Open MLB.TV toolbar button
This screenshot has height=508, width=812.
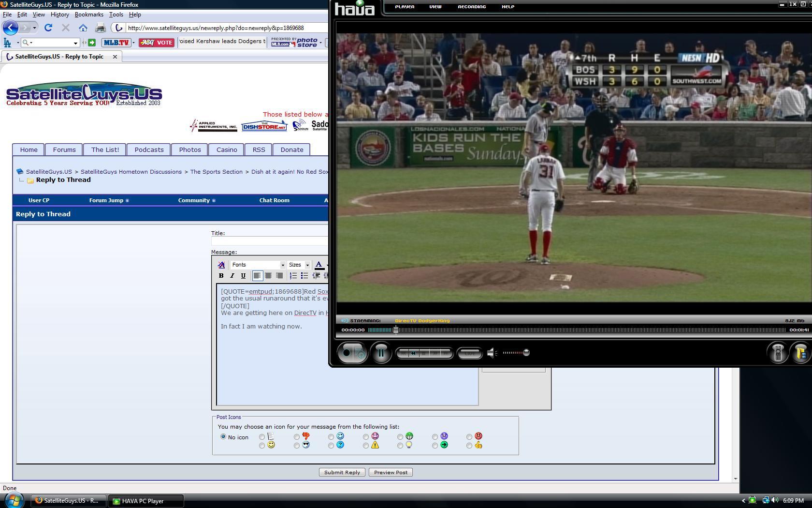pos(116,43)
